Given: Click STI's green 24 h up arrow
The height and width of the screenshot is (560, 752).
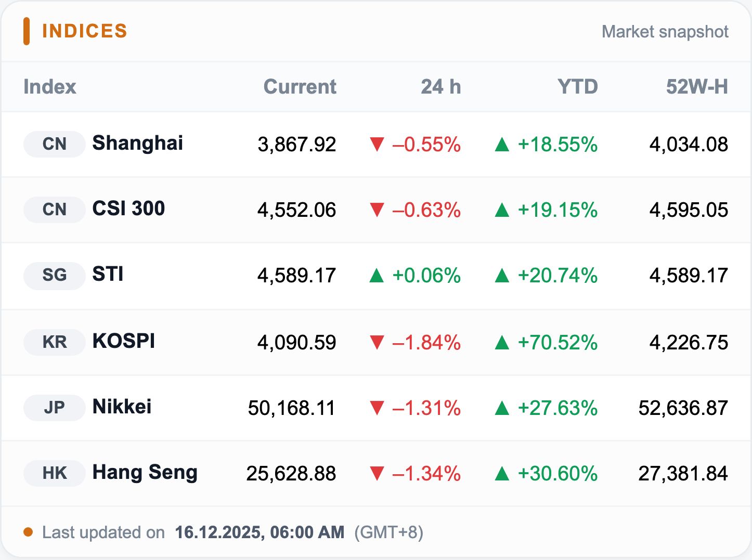Looking at the screenshot, I should [x=377, y=275].
